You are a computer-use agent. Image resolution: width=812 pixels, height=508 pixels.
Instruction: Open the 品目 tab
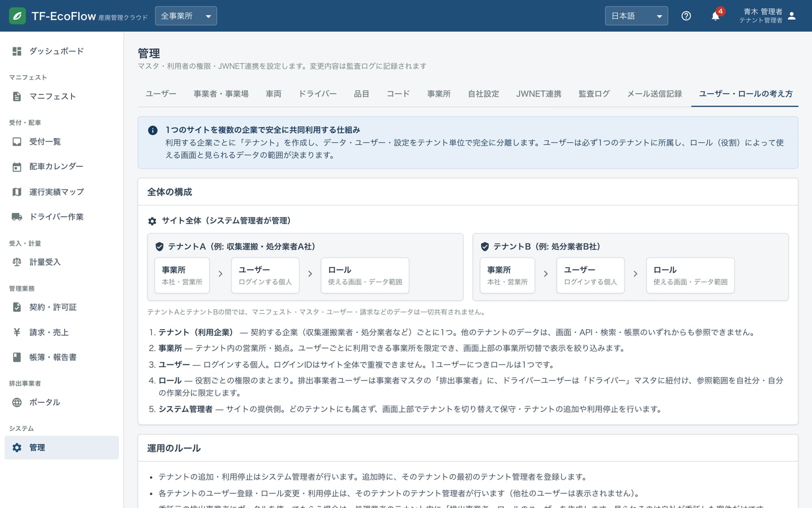[x=361, y=94]
